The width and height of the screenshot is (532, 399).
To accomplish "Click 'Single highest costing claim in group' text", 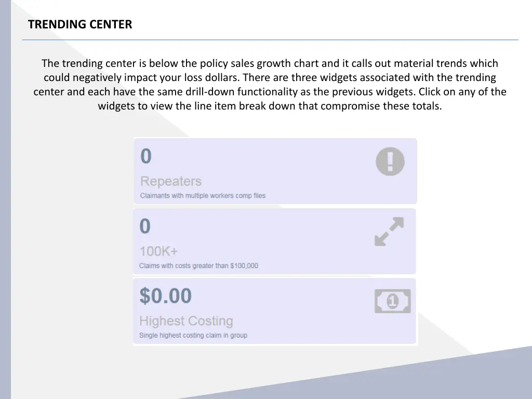I will pos(193,335).
